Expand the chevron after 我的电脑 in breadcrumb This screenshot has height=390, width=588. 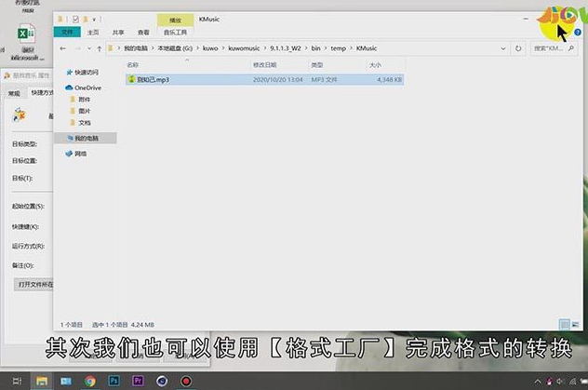(x=153, y=48)
